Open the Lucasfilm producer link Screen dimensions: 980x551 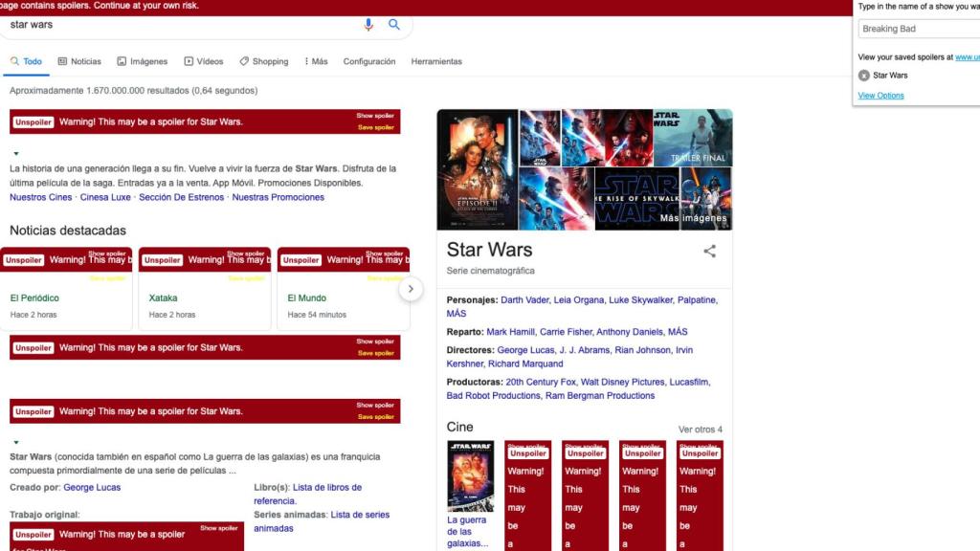pyautogui.click(x=689, y=382)
